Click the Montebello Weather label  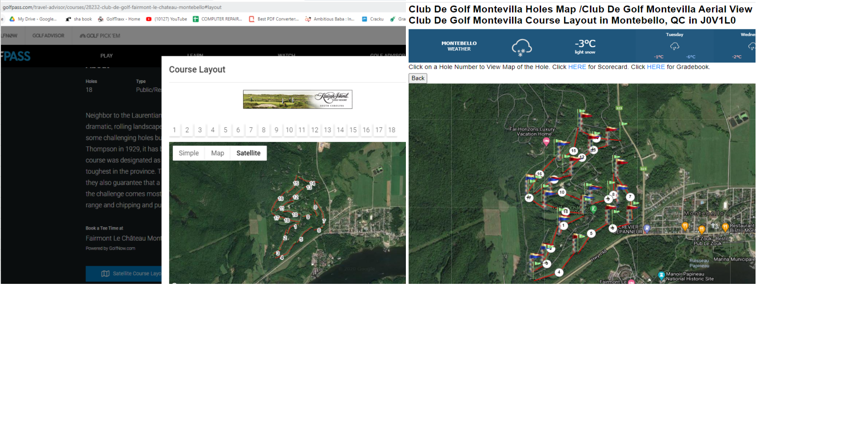[x=459, y=46]
